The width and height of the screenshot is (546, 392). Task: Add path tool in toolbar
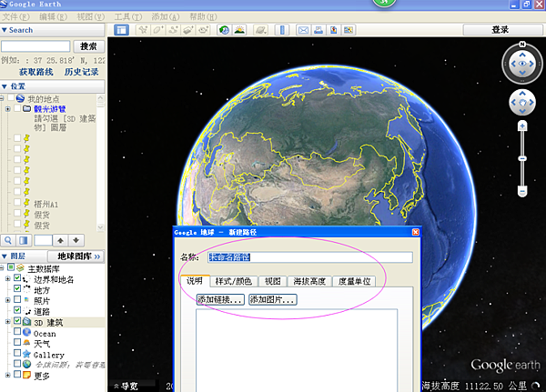(x=173, y=30)
